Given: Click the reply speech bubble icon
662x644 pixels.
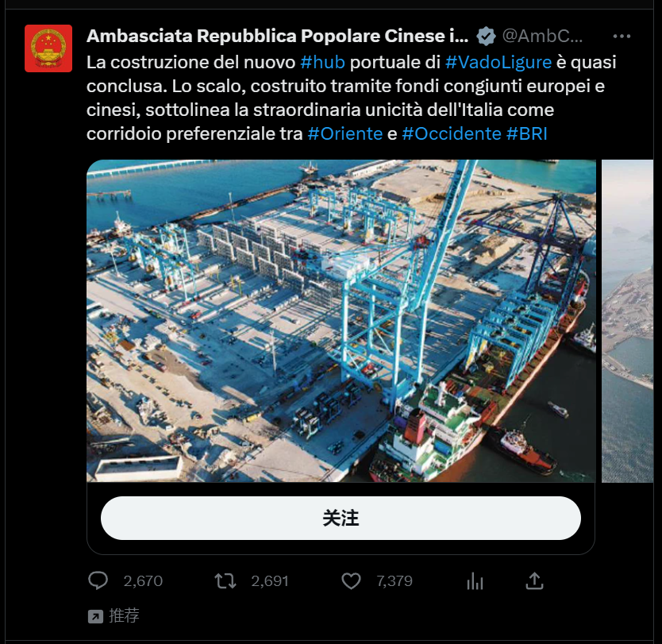Looking at the screenshot, I should pos(98,580).
